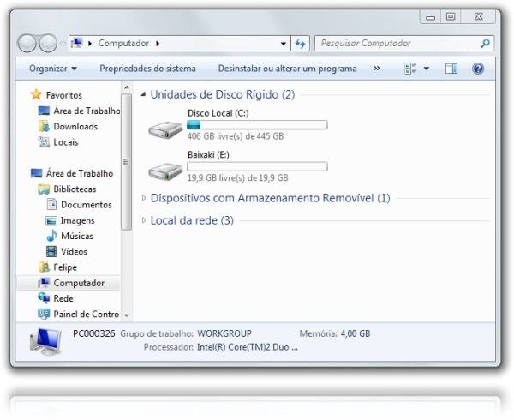514x420 pixels.
Task: Click the Forward navigation arrow button
Action: tap(48, 43)
